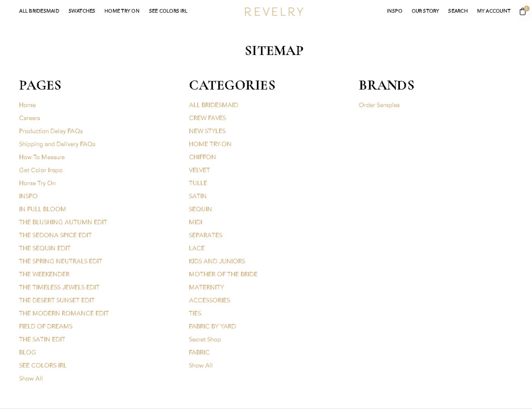Image resolution: width=532 pixels, height=409 pixels.
Task: Expand Show All under Pages column
Action: pyautogui.click(x=31, y=379)
